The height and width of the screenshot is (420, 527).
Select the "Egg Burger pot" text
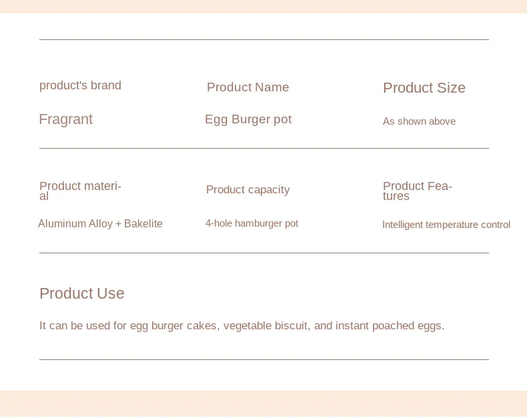click(248, 119)
